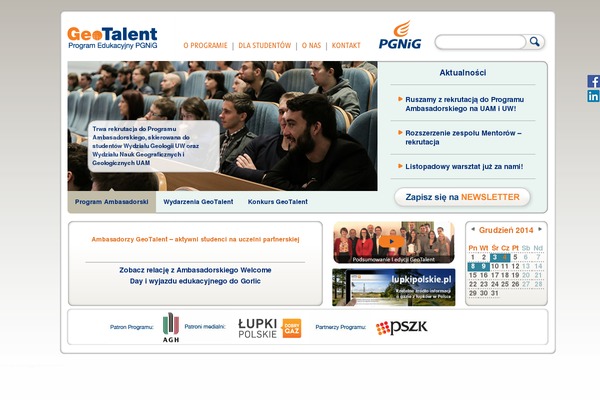Select highlighted day 3 in calendar
Viewport: 600px width, 400px height.
coord(495,257)
